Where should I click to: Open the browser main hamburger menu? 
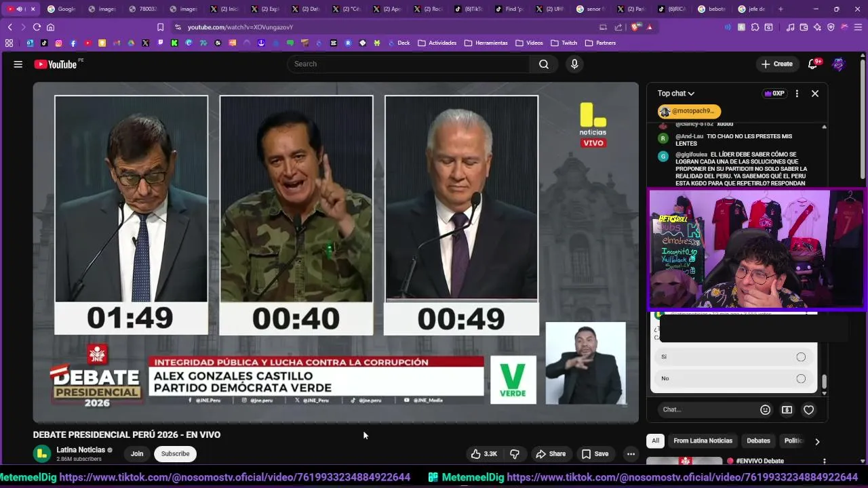tap(858, 27)
